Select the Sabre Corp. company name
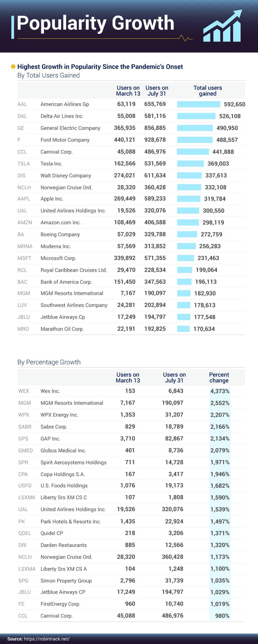Viewport: 258px width, 644px height. (x=54, y=427)
